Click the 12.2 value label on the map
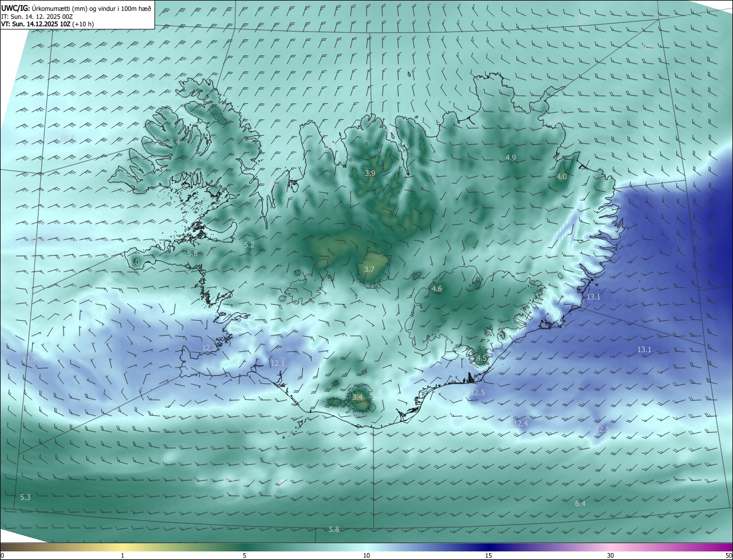733x560 pixels. [x=210, y=348]
